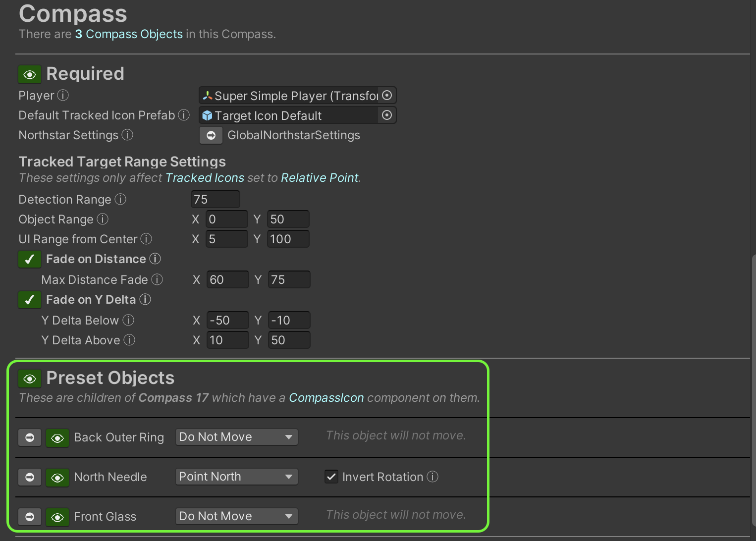Click info icon next to Invert Rotation
756x541 pixels.
point(432,477)
